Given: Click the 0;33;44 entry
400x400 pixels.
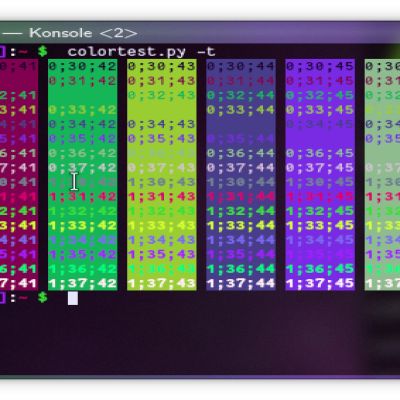Looking at the screenshot, I should tap(241, 110).
